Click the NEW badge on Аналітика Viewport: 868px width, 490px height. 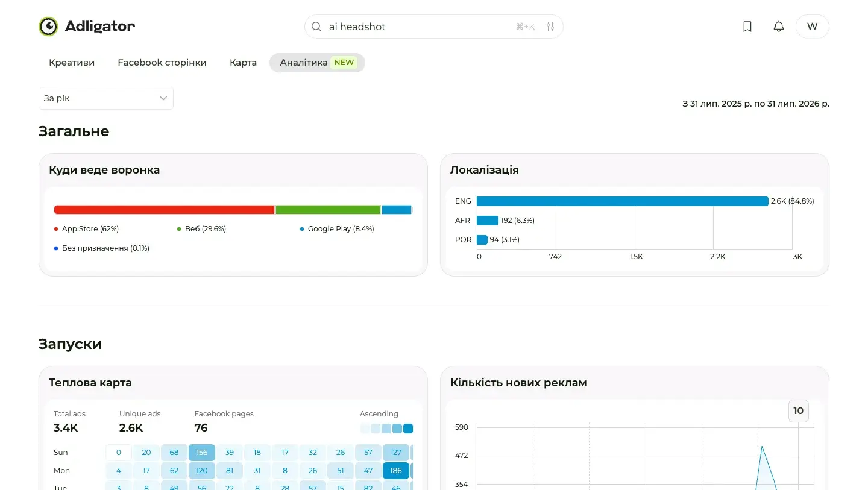[x=344, y=63]
